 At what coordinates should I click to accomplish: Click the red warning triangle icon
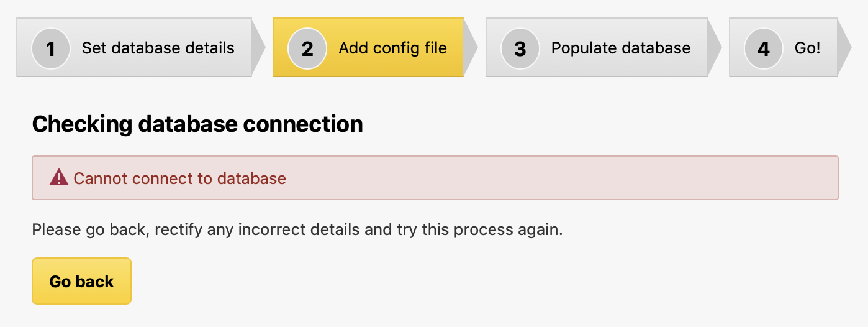(x=58, y=178)
